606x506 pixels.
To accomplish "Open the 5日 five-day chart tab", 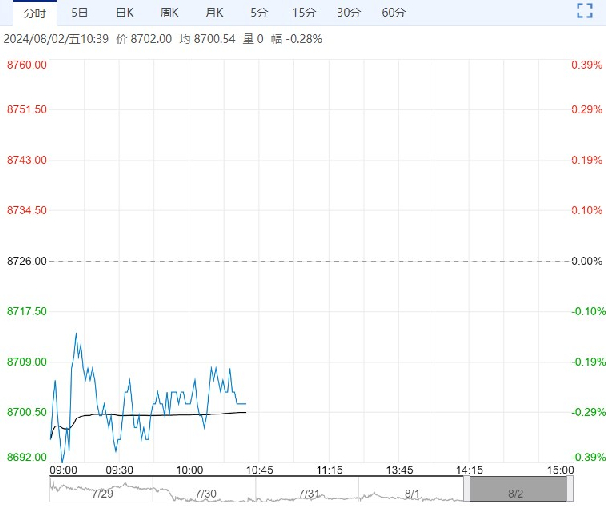I will tap(79, 13).
